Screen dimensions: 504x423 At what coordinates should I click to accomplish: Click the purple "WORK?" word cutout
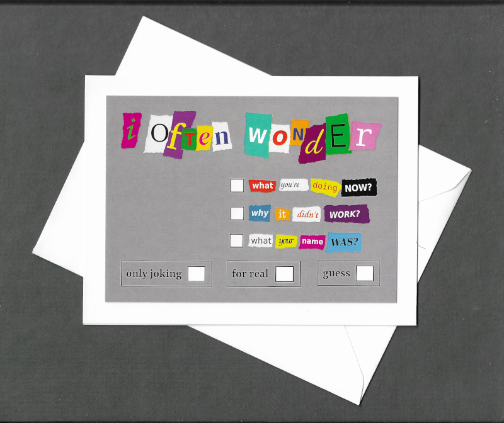pyautogui.click(x=346, y=214)
